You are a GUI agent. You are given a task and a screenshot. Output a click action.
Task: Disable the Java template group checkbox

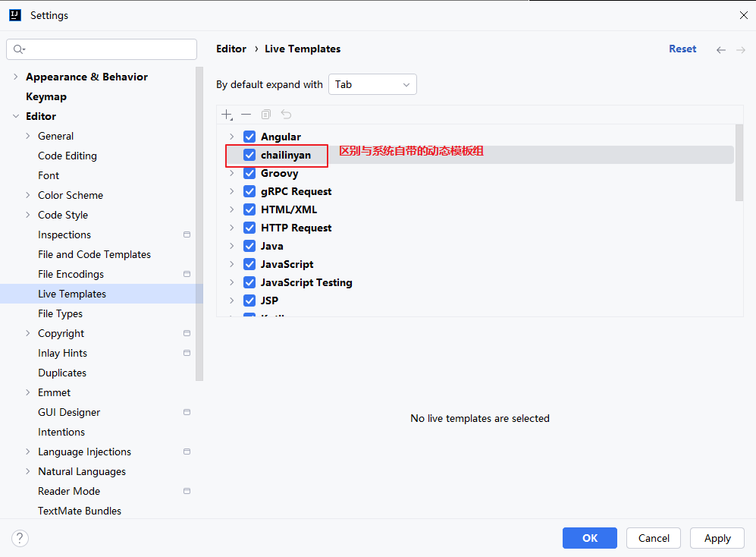(249, 246)
